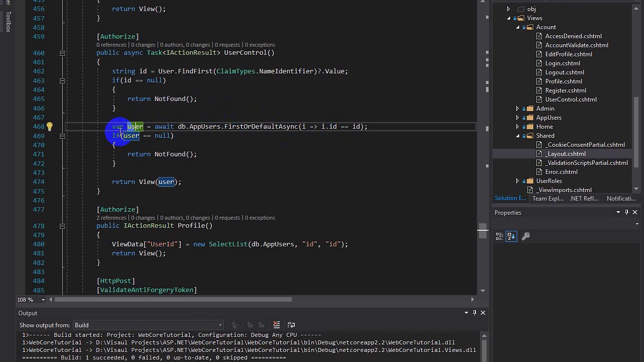Expand the obj folder node

point(508,9)
